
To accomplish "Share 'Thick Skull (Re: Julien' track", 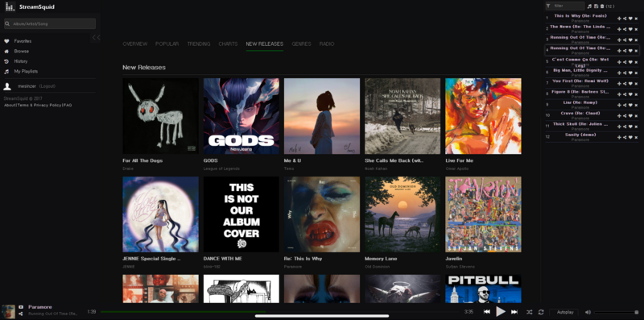I will (625, 127).
